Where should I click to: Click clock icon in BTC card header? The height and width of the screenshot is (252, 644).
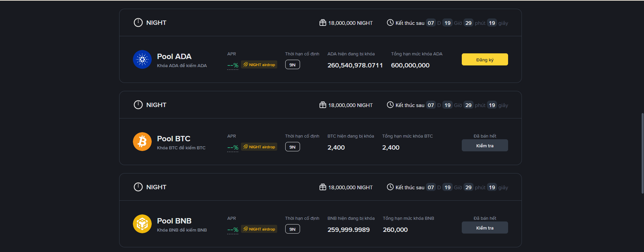coord(390,105)
